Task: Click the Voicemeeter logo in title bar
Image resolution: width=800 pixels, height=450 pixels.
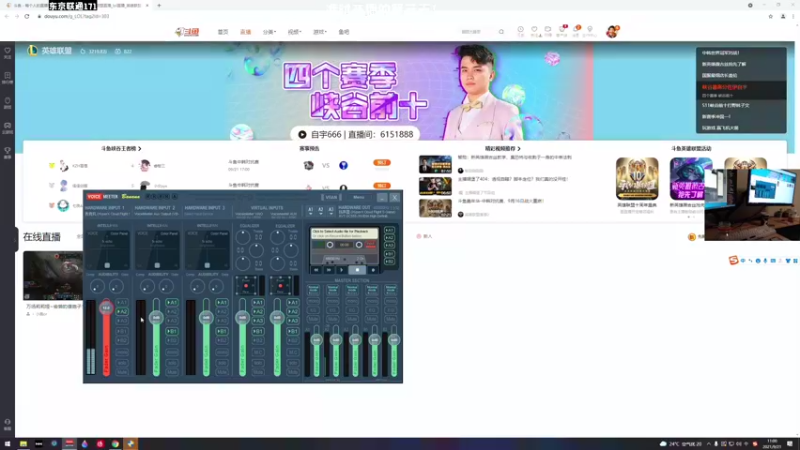Action: point(102,196)
